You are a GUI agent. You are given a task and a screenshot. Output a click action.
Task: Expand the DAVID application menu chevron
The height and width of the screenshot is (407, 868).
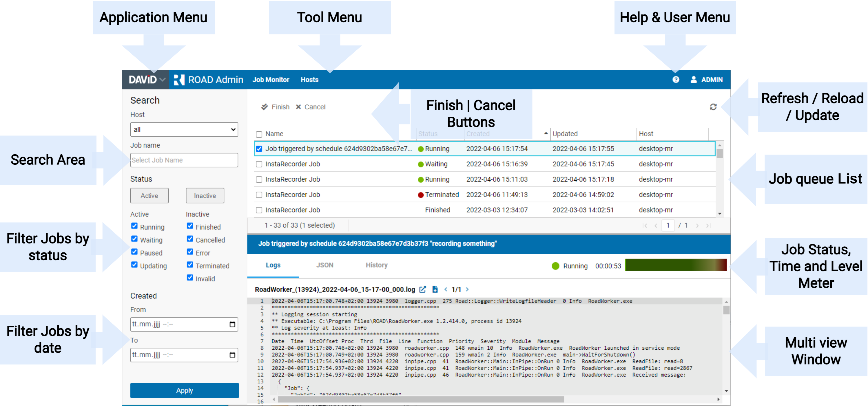(x=163, y=79)
